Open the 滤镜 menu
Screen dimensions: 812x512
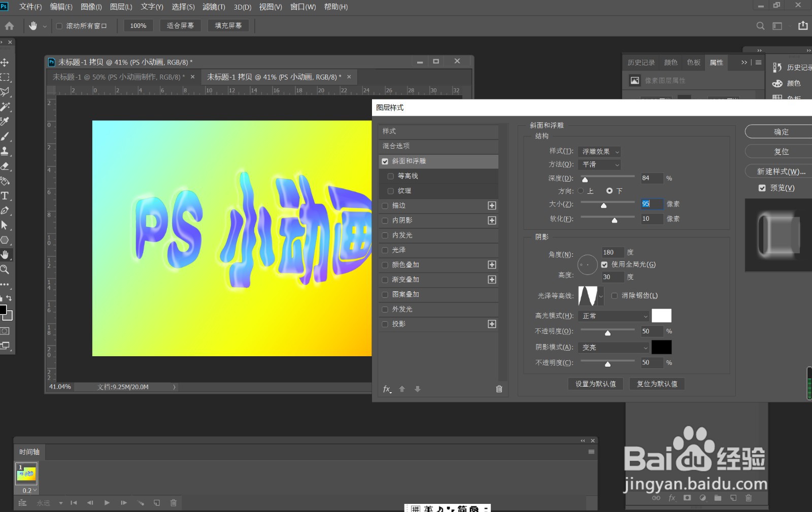click(x=213, y=7)
